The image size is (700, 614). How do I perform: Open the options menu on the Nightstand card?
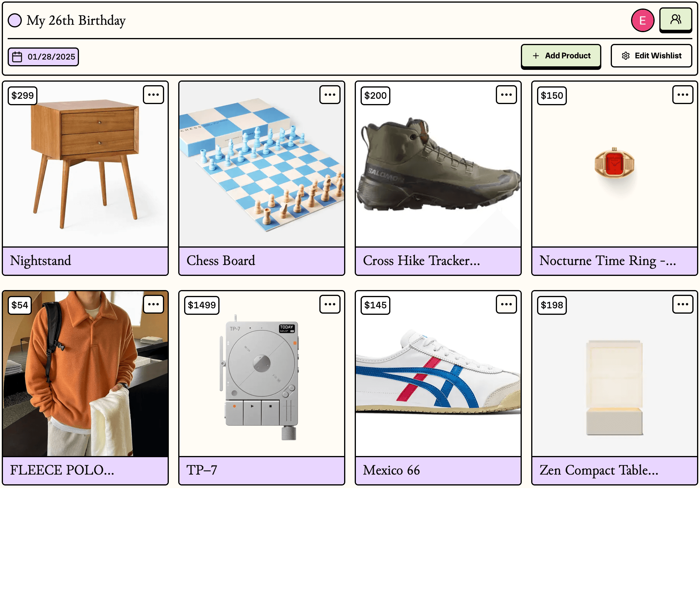(153, 95)
